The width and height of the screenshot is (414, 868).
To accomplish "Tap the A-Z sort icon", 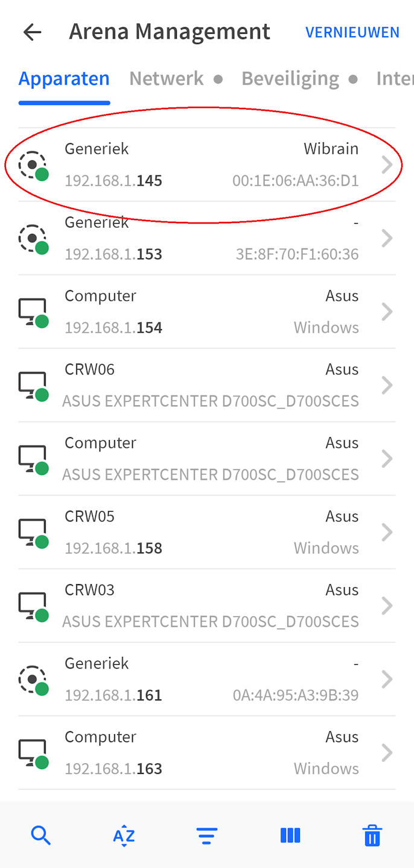I will pos(124,836).
